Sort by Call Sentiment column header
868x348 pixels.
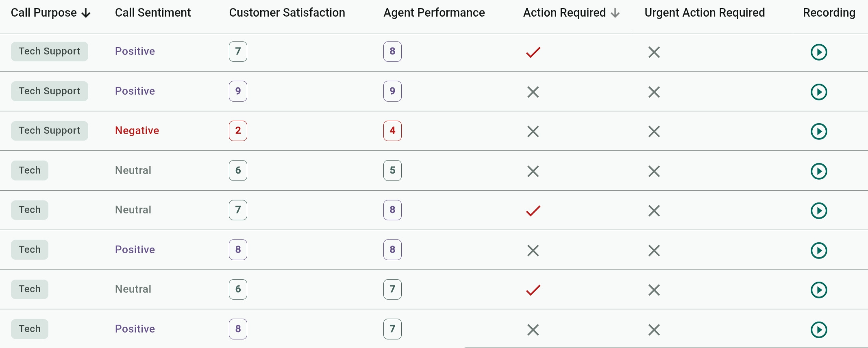(x=152, y=13)
